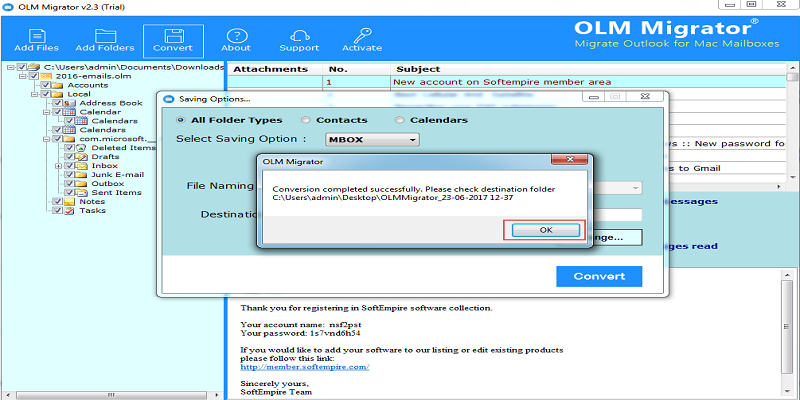Select the Outbox tree item
The image size is (800, 400).
click(x=108, y=184)
